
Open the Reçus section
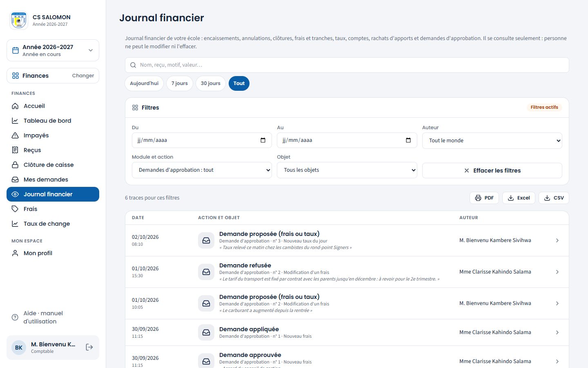tap(53, 150)
